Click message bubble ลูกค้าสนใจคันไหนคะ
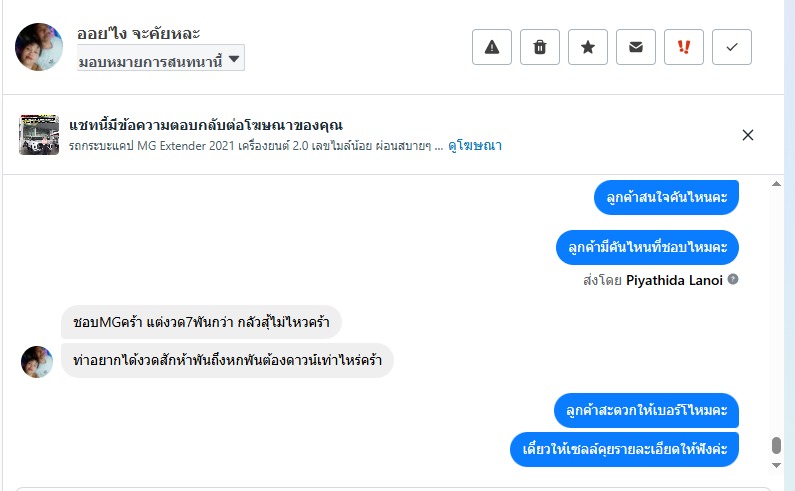Image resolution: width=795 pixels, height=491 pixels. [x=666, y=197]
